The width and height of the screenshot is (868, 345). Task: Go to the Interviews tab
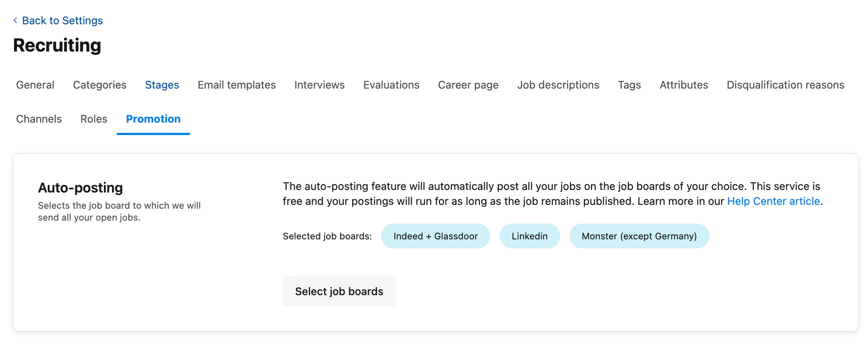click(x=319, y=85)
